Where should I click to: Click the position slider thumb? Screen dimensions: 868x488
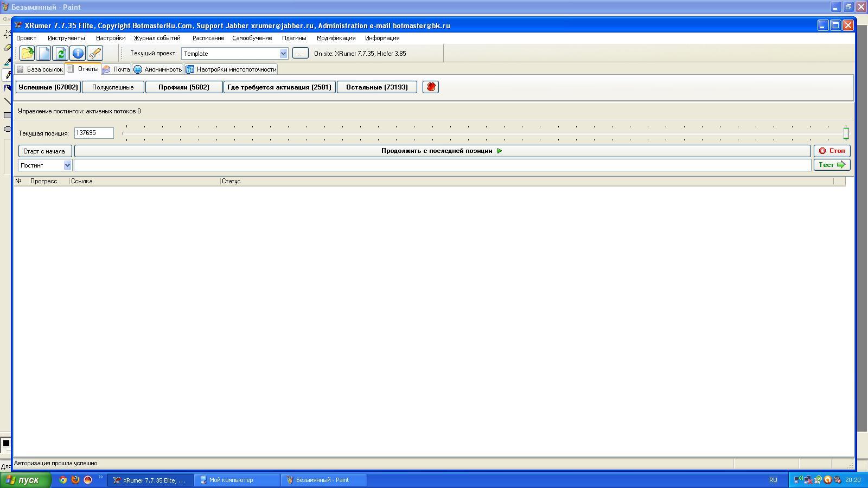pos(846,133)
